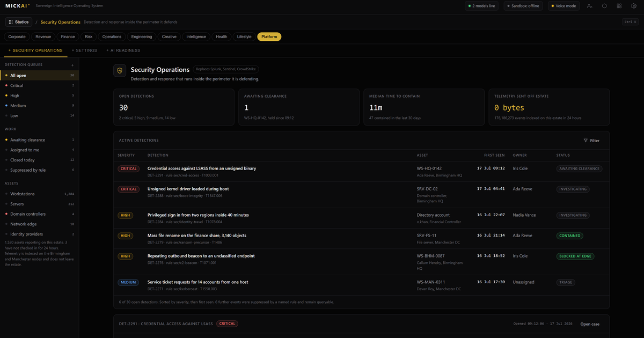This screenshot has width=644, height=338.
Task: Open the Awaiting Clearance summary card
Action: pyautogui.click(x=299, y=107)
